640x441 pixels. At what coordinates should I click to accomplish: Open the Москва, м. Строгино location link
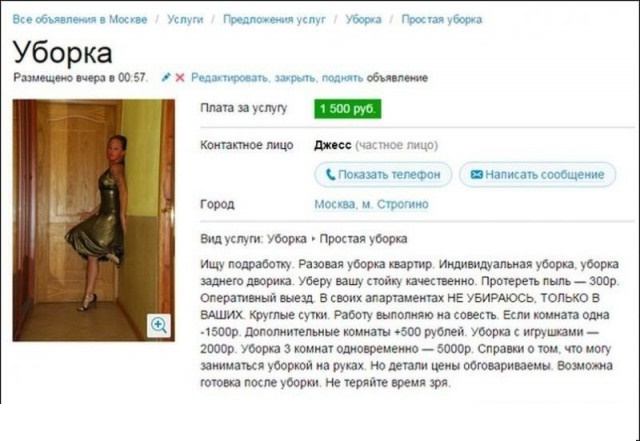371,204
